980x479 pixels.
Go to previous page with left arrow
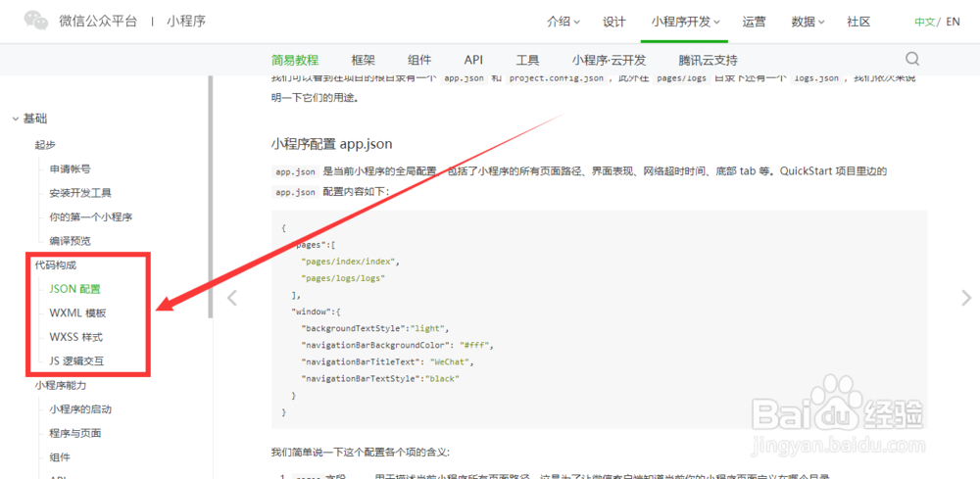tap(232, 298)
